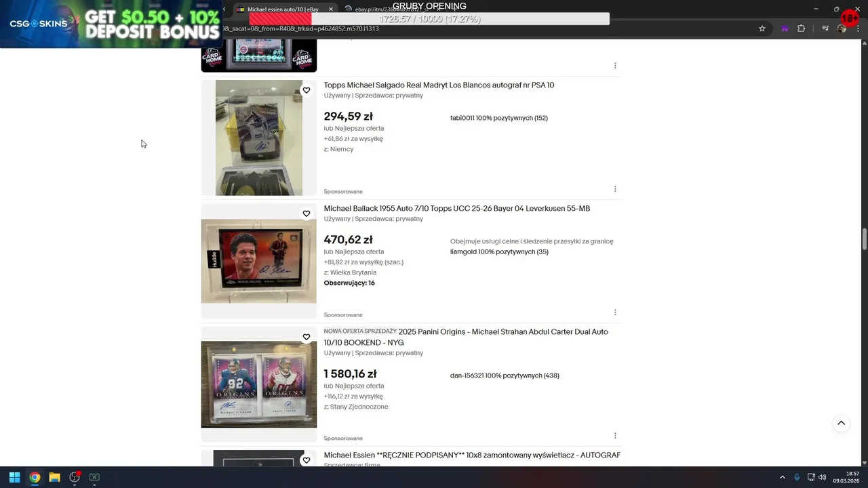868x488 pixels.
Task: Click the z: Niemcy text
Action: coord(338,150)
